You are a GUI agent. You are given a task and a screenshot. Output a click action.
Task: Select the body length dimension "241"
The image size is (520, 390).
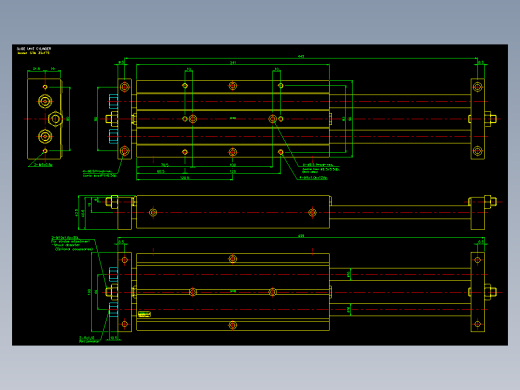[x=233, y=63]
